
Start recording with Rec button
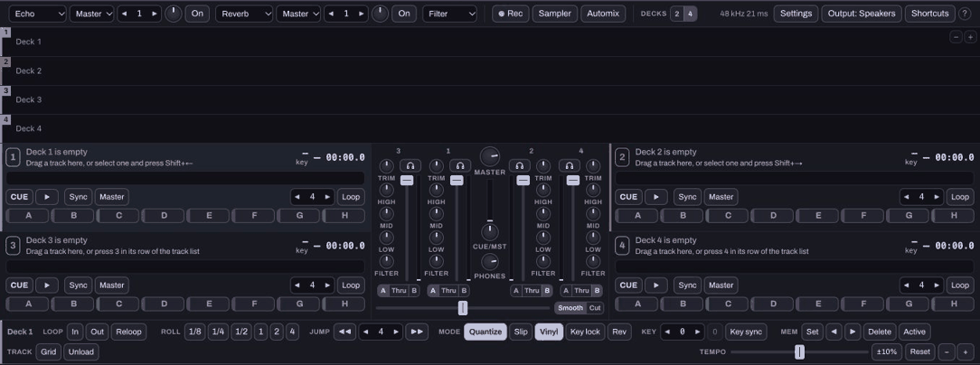click(511, 14)
